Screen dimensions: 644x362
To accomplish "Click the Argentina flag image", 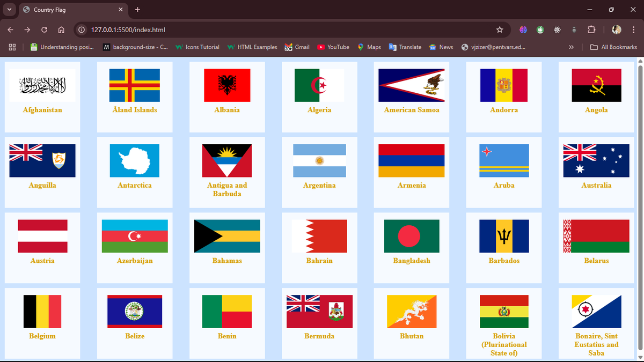I will pyautogui.click(x=319, y=160).
